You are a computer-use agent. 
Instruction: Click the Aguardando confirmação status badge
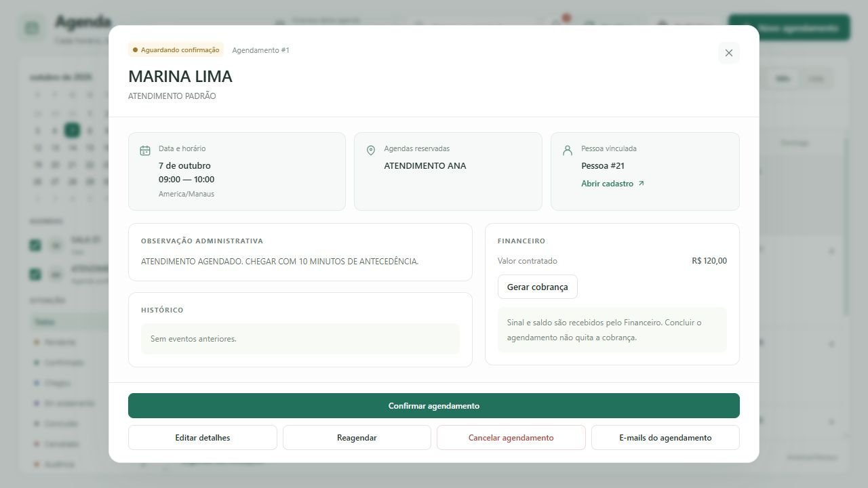coord(176,50)
